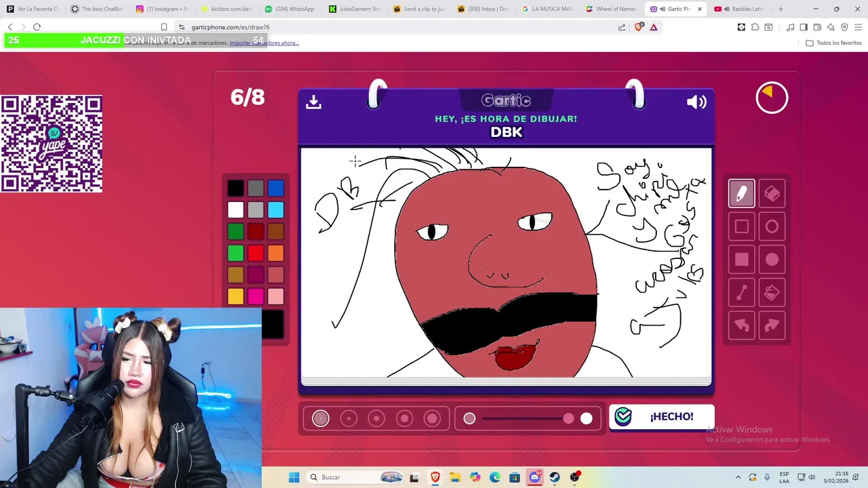Open Steam from the taskbar
Image resolution: width=868 pixels, height=488 pixels.
[x=555, y=477]
